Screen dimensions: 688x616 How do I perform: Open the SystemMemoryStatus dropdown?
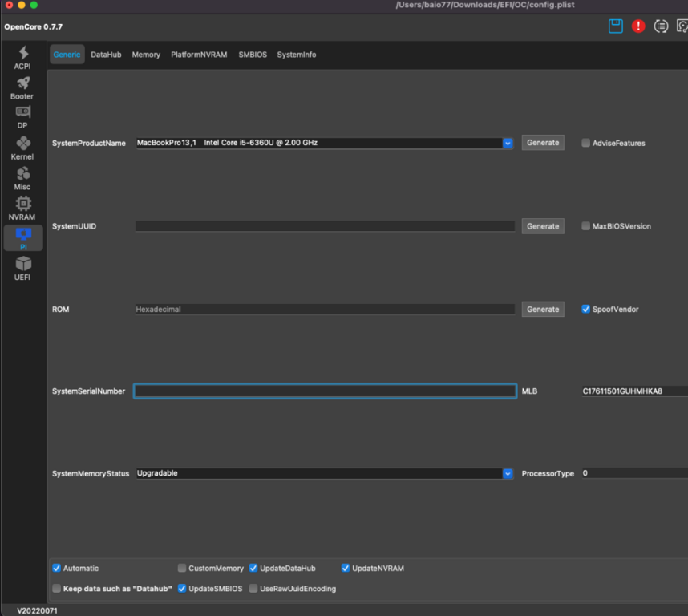(x=508, y=474)
